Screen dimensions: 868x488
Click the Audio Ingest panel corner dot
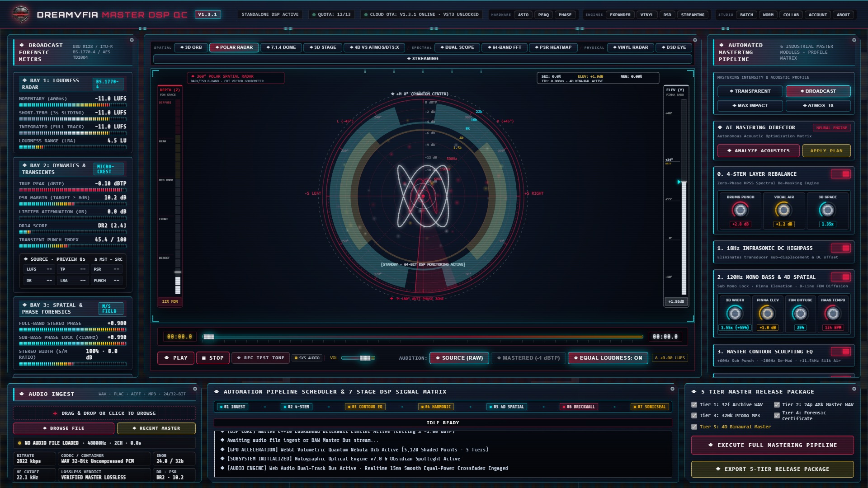(195, 389)
